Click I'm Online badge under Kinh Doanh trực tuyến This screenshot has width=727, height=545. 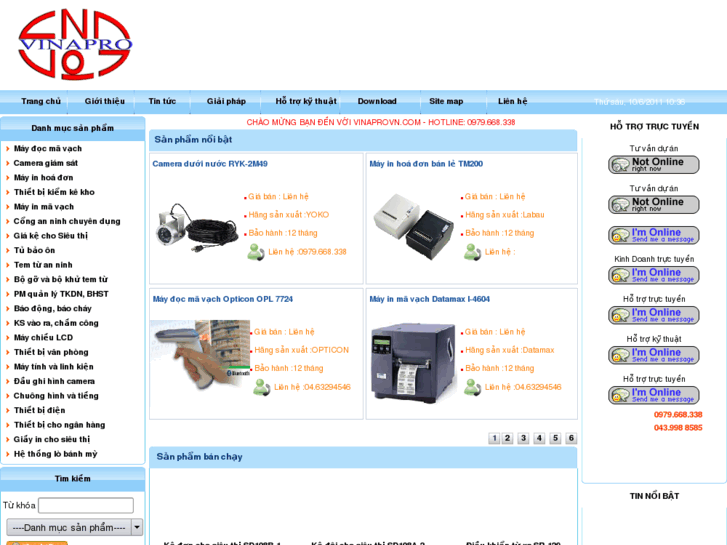[654, 275]
